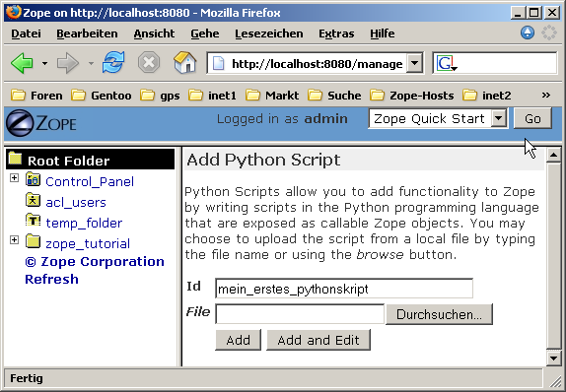
Task: Click the scrollbar down arrow
Action: 553,359
